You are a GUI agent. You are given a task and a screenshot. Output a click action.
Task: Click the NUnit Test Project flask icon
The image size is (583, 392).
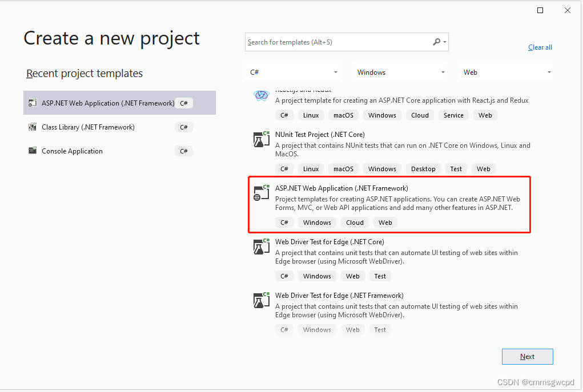261,139
